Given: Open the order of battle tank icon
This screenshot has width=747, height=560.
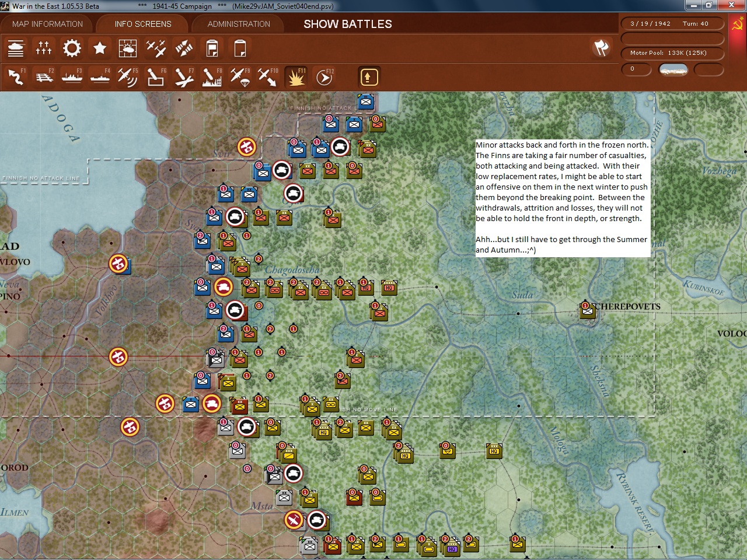Looking at the screenshot, I should [16, 48].
